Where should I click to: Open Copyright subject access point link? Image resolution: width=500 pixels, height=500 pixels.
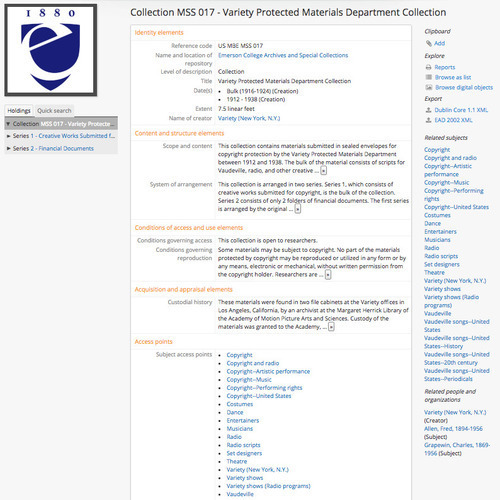point(239,355)
